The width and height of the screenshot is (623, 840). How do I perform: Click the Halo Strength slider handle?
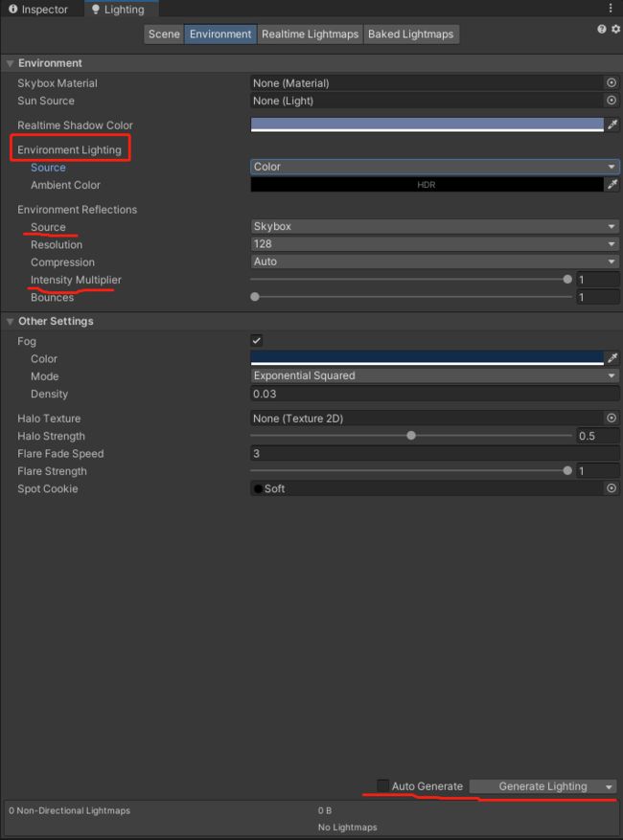411,436
